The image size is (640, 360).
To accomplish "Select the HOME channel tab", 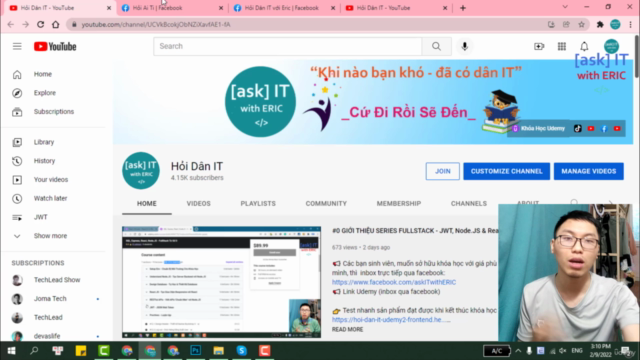I will (x=147, y=203).
